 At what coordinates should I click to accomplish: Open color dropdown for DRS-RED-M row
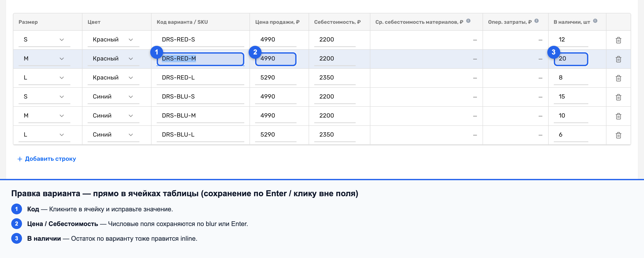coord(113,59)
